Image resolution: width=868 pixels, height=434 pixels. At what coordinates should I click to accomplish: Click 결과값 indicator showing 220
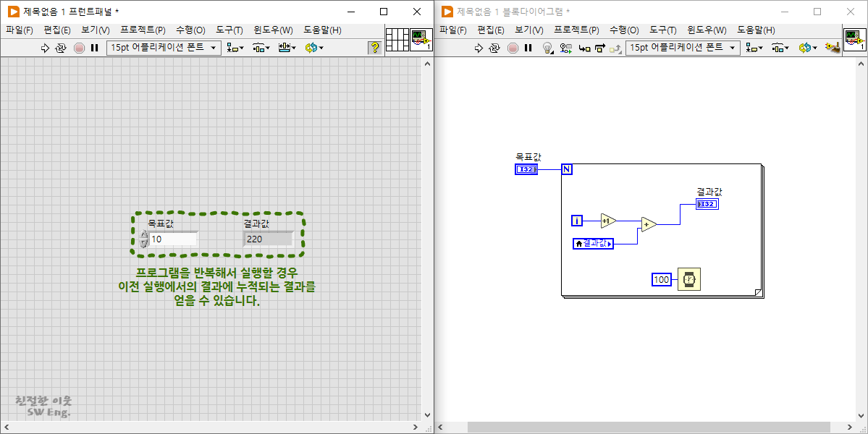(268, 239)
